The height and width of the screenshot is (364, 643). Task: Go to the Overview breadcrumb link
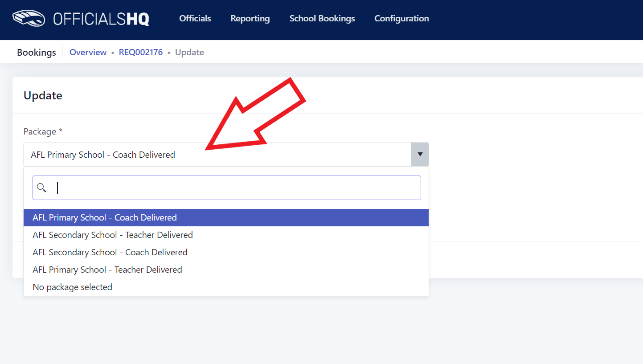pyautogui.click(x=88, y=52)
